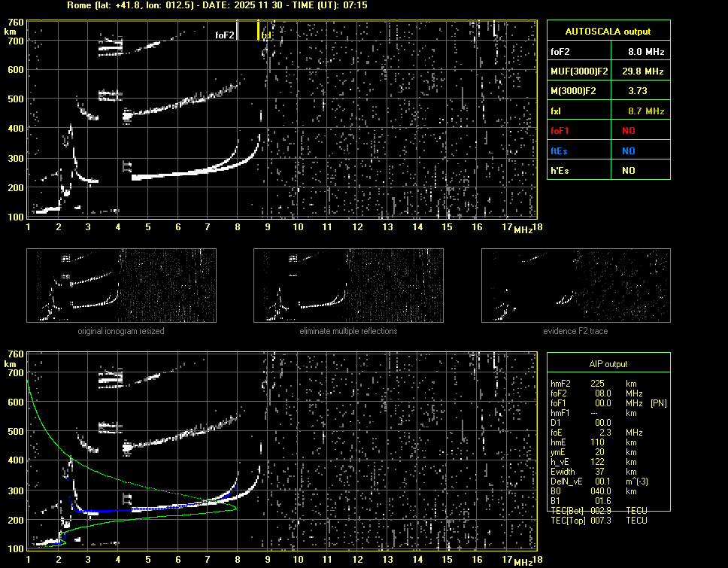Image resolution: width=728 pixels, height=568 pixels.
Task: Click the white foF2 marker on top ionogram
Action: click(238, 30)
